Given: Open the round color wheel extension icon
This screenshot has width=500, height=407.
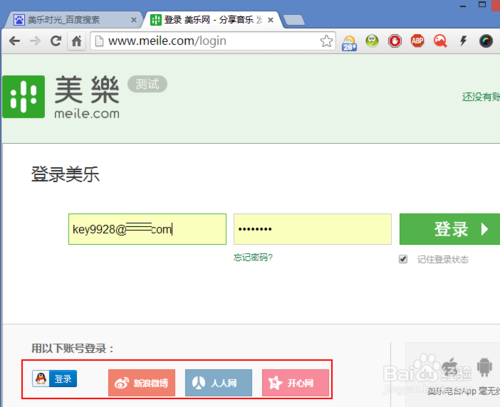Looking at the screenshot, I should (486, 41).
